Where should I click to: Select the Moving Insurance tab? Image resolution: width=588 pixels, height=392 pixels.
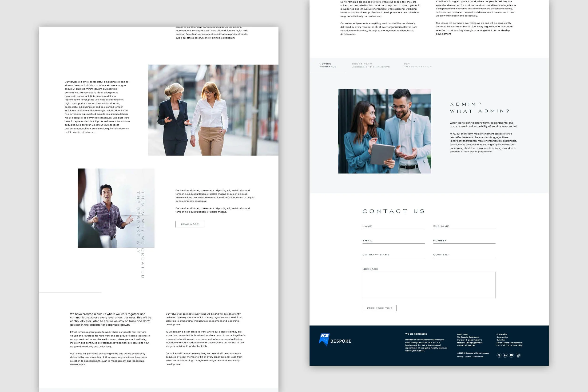click(x=327, y=65)
